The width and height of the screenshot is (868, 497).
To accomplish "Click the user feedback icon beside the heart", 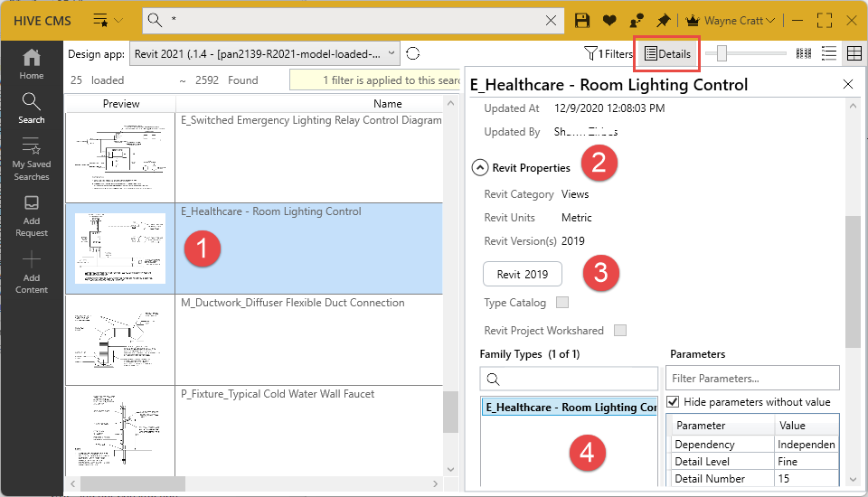I will click(637, 21).
